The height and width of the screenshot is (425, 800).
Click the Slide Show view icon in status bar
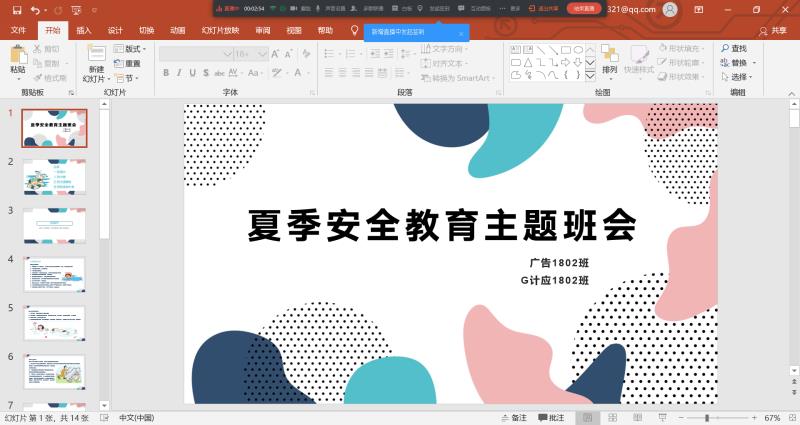click(662, 417)
